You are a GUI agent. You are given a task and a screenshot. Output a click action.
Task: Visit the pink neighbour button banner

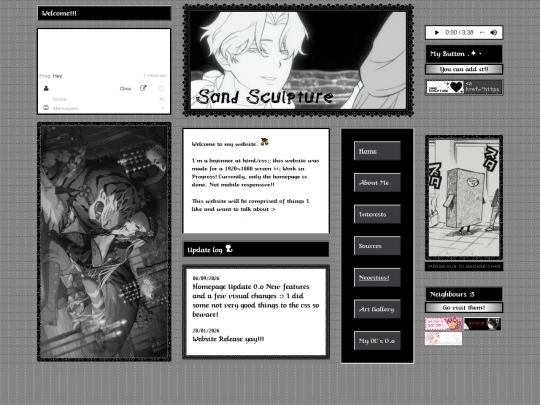pyautogui.click(x=443, y=324)
